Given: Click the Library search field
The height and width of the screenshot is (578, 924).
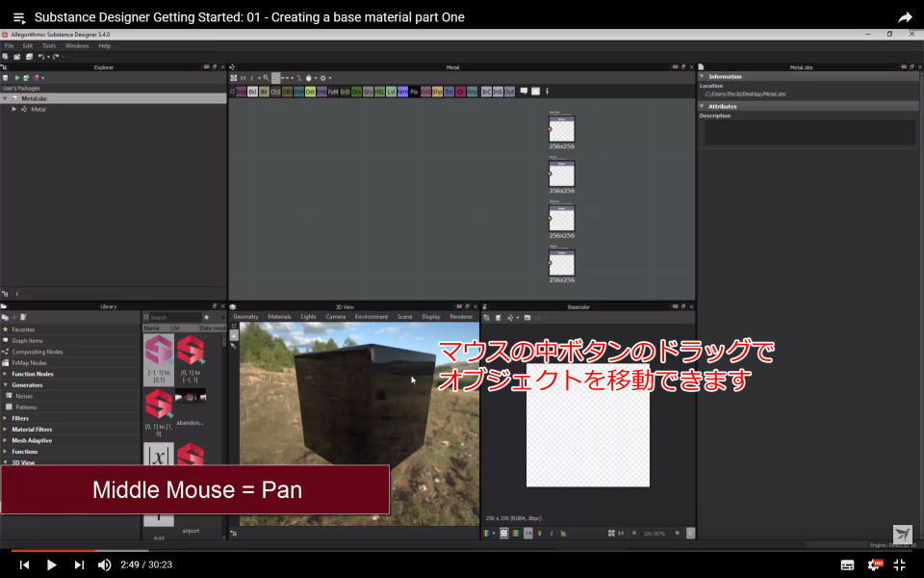Looking at the screenshot, I should click(175, 317).
